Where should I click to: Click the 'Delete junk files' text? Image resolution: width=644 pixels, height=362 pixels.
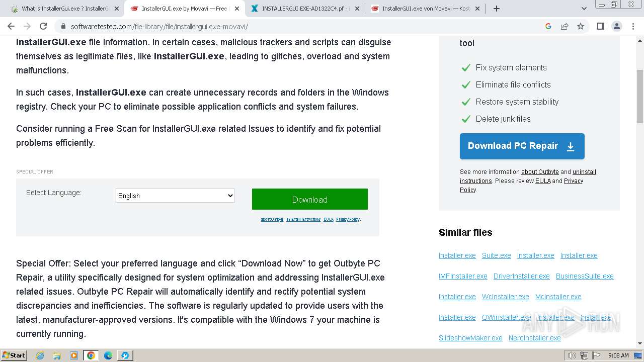pos(503,119)
